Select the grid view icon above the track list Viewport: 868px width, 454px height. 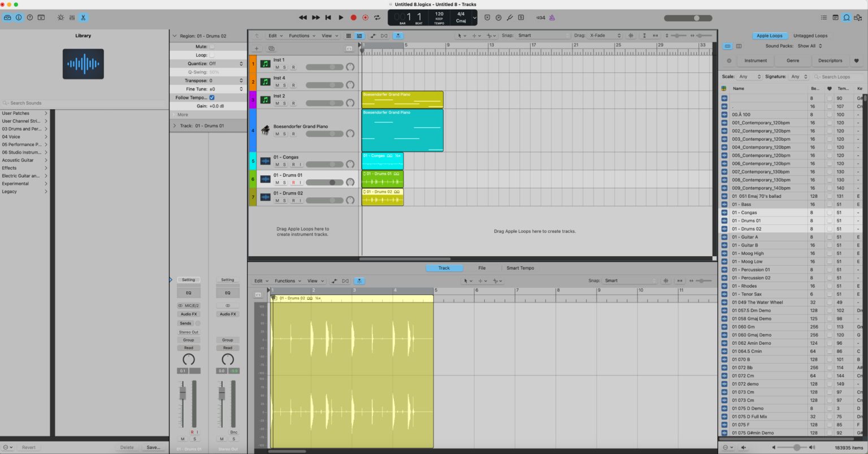[349, 35]
